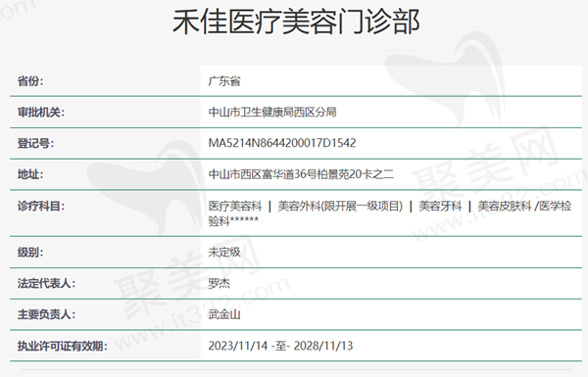
Task: Click the 医疗美容科 item
Action: (235, 206)
